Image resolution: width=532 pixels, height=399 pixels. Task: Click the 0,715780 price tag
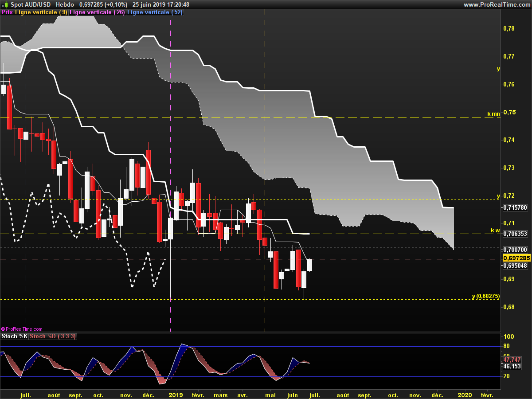515,207
